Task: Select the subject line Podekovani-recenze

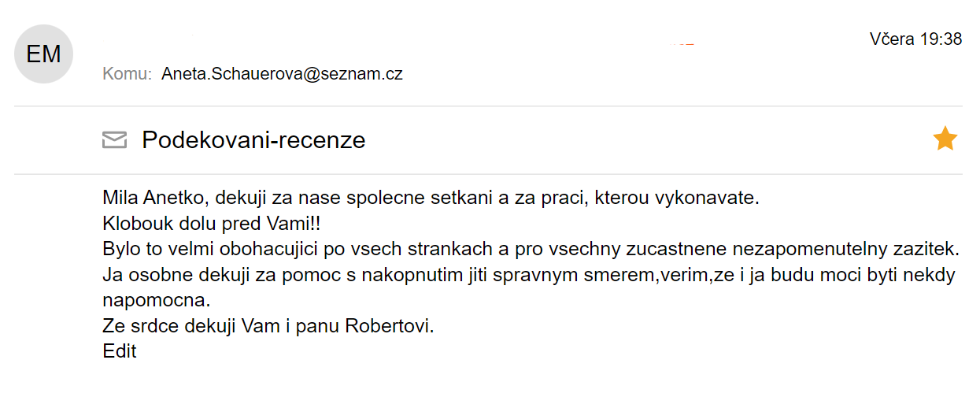Action: coord(253,140)
